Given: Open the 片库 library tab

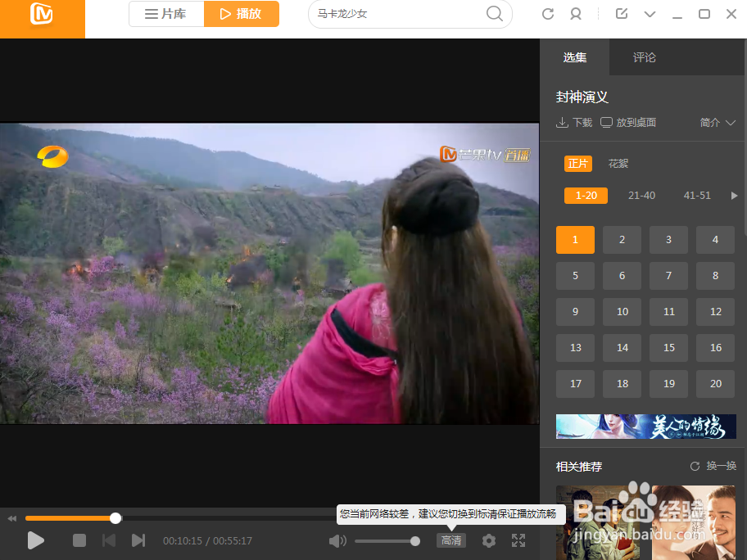Looking at the screenshot, I should click(x=166, y=14).
